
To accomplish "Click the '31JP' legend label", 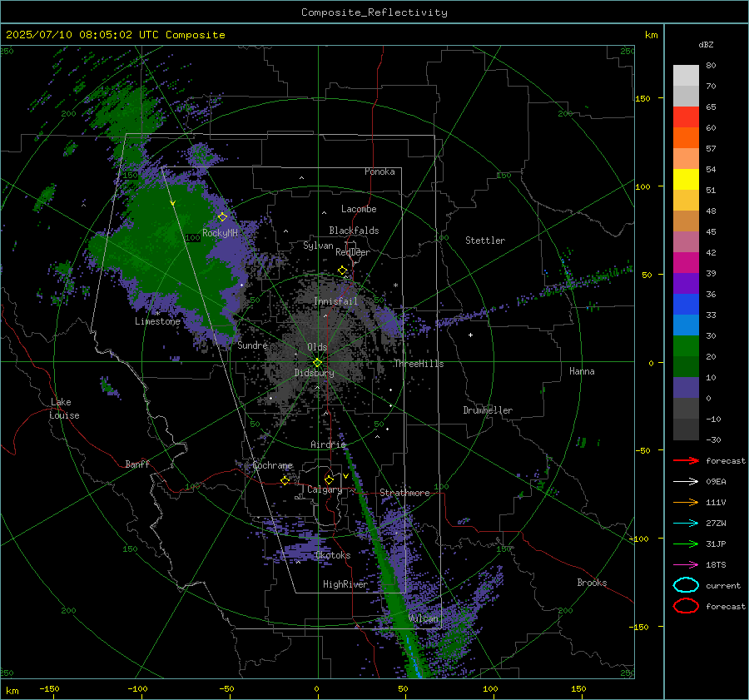I will click(x=716, y=544).
